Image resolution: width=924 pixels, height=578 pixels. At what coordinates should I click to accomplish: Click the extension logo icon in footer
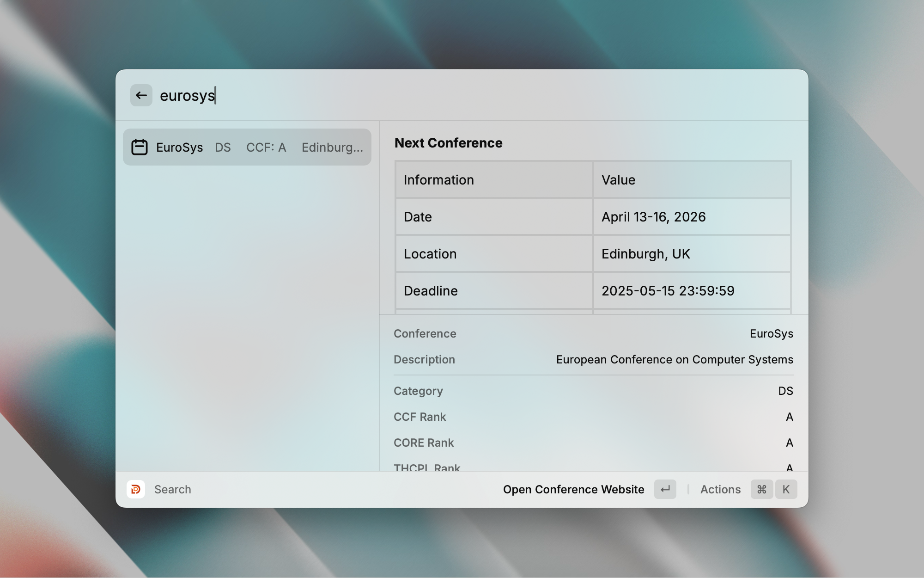[x=136, y=489]
